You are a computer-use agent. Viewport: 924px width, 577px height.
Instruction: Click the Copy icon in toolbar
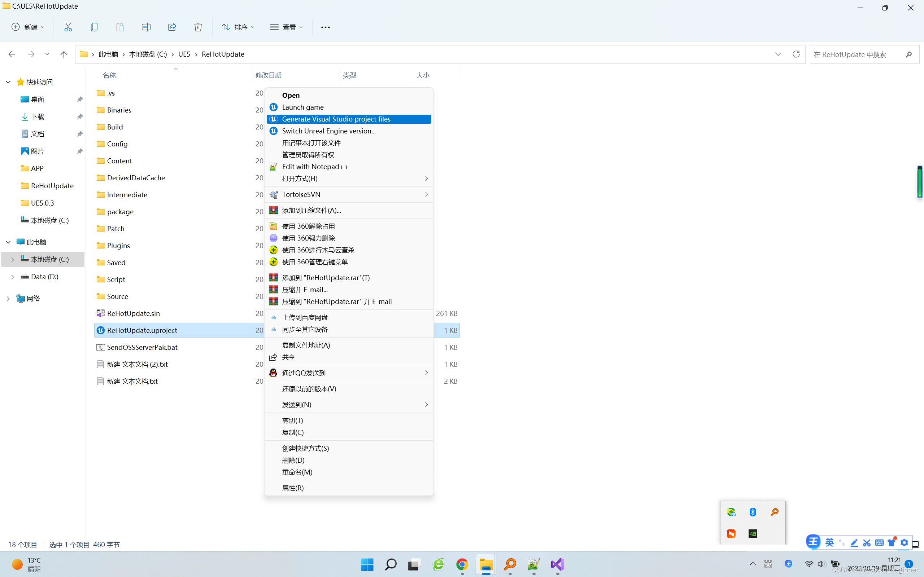94,27
